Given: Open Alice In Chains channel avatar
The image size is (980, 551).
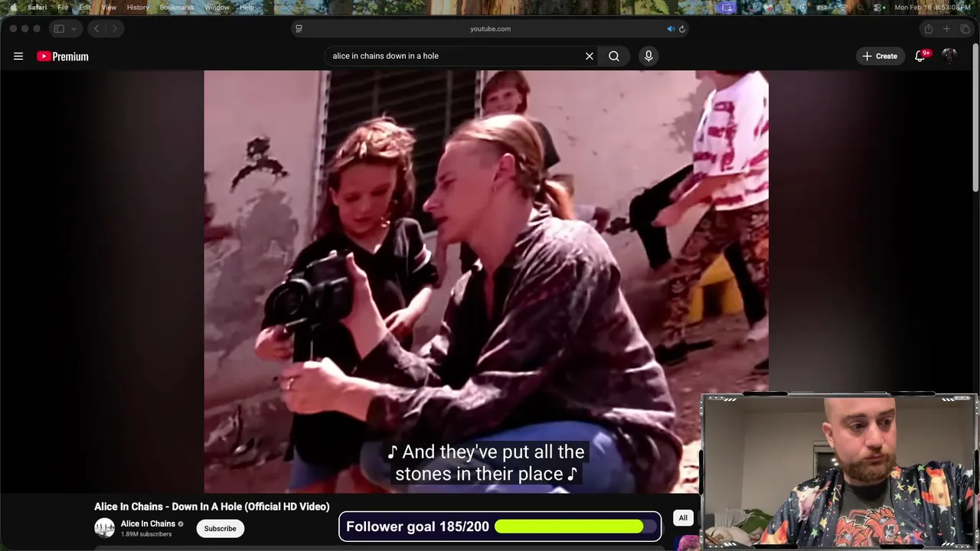Looking at the screenshot, I should point(104,528).
